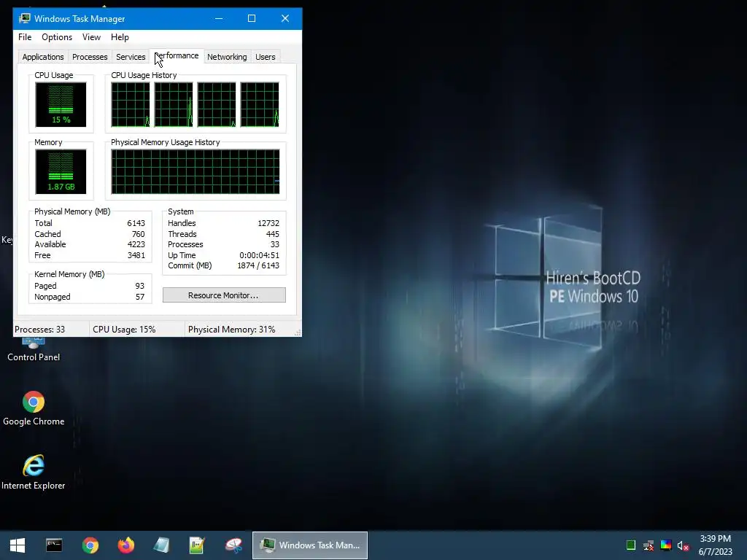Click the green CPU meter tray icon
Screen dimensions: 747x560
pyautogui.click(x=631, y=545)
